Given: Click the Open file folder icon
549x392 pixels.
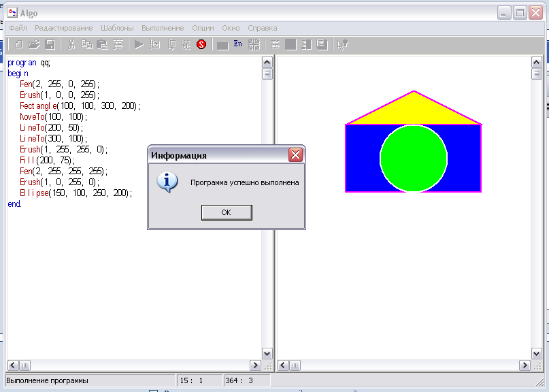Looking at the screenshot, I should coord(34,45).
